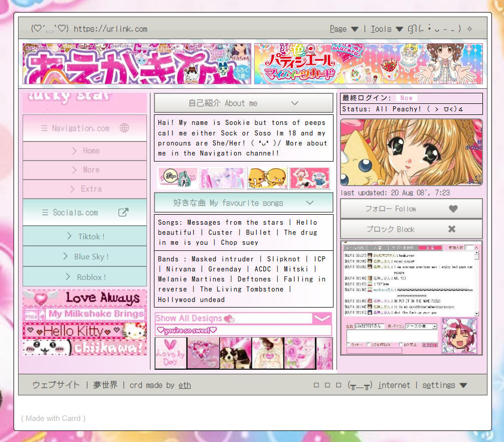
Task: Click the first square icon in footer
Action: click(316, 385)
